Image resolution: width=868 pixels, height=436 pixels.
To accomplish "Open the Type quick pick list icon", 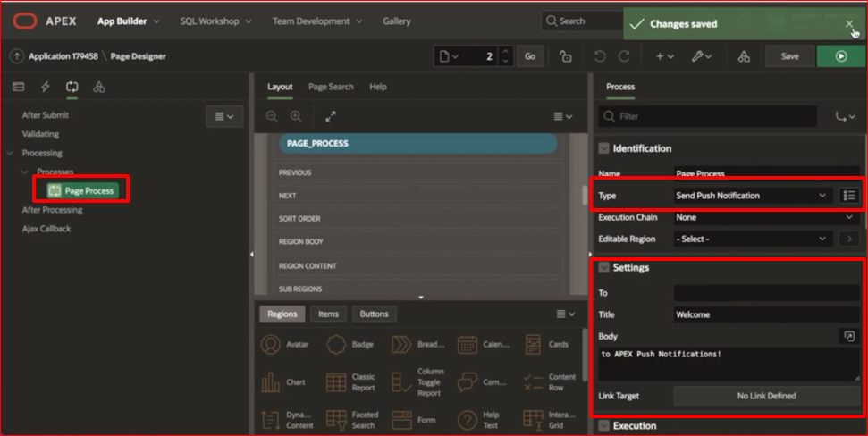I will click(848, 196).
